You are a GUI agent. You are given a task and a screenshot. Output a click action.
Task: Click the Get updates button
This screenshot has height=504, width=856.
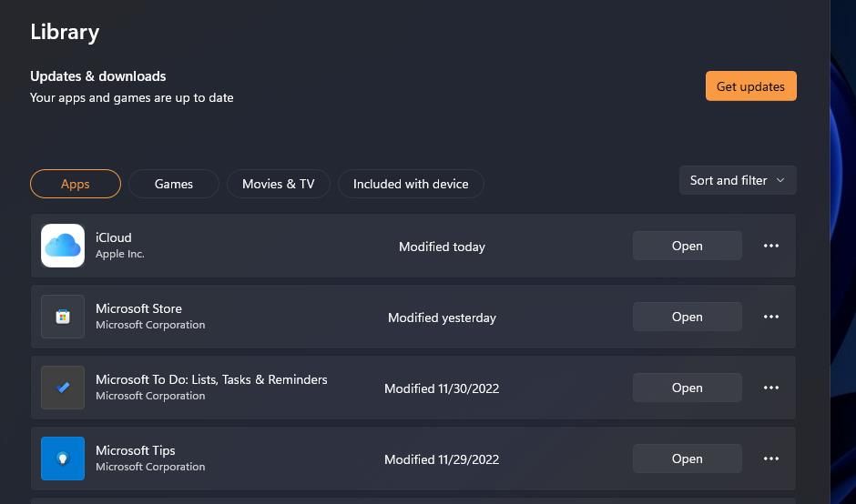750,86
